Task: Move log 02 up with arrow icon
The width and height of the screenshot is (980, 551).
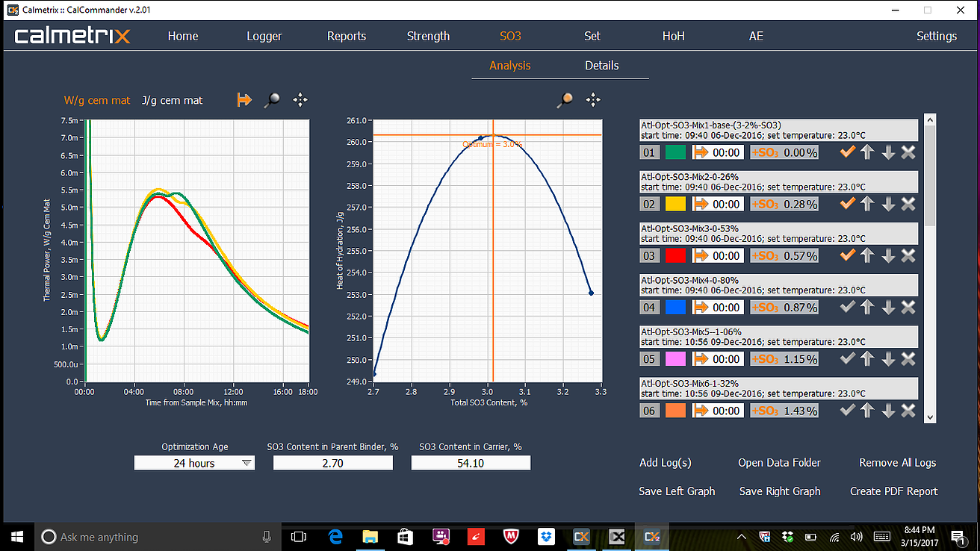Action: point(867,204)
